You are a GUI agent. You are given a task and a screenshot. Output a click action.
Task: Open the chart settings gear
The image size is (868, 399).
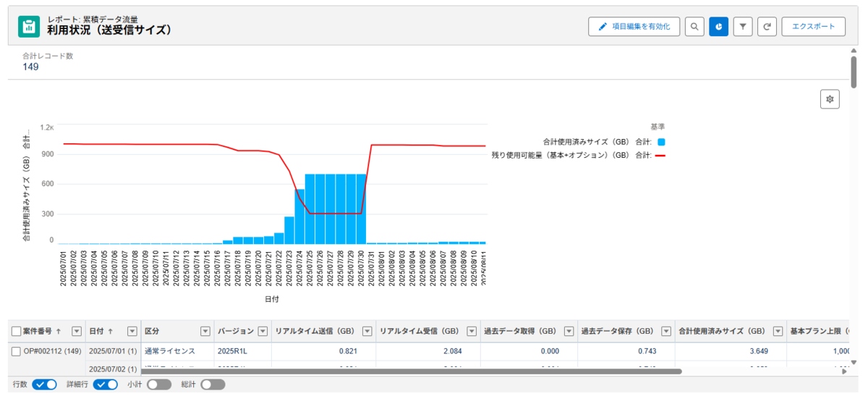point(830,99)
